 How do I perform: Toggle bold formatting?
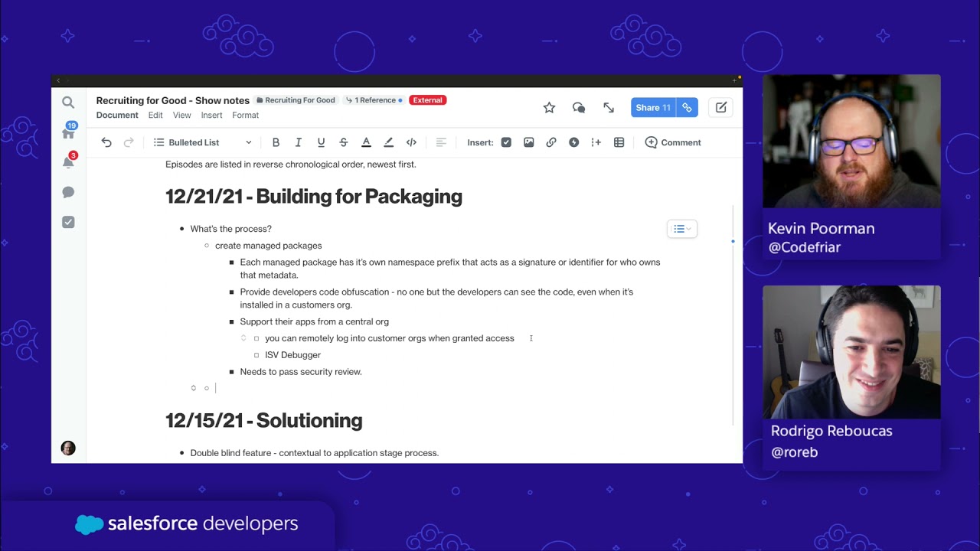pos(276,142)
